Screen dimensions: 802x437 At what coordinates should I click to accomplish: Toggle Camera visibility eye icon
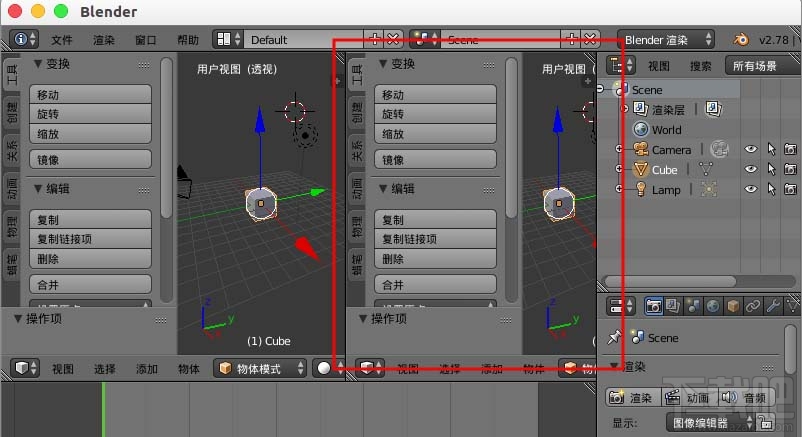pos(750,149)
